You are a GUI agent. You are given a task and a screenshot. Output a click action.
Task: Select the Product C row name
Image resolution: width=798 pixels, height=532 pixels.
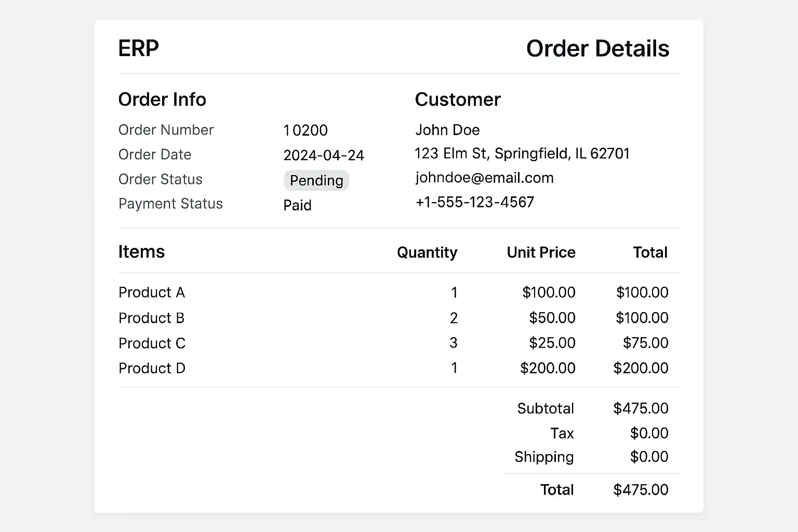coord(152,343)
